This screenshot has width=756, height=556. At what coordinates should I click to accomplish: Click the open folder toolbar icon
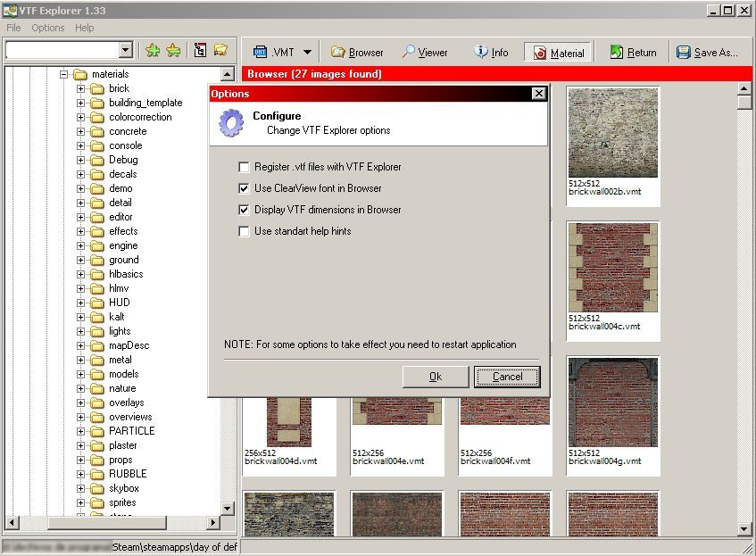[x=220, y=50]
